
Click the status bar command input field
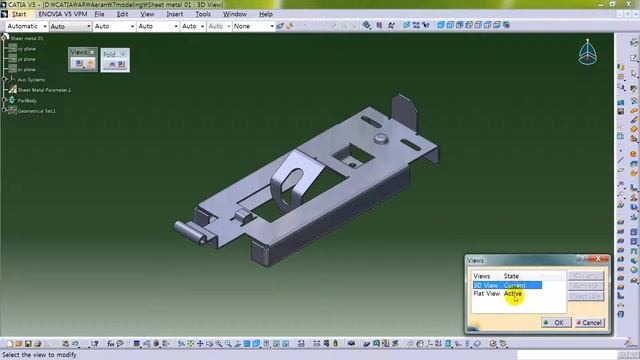point(567,355)
